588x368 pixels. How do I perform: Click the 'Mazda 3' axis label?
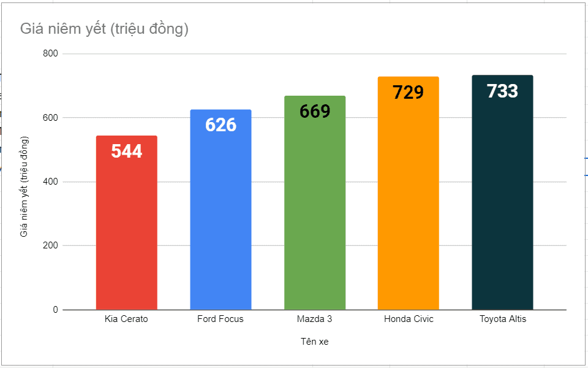click(315, 319)
